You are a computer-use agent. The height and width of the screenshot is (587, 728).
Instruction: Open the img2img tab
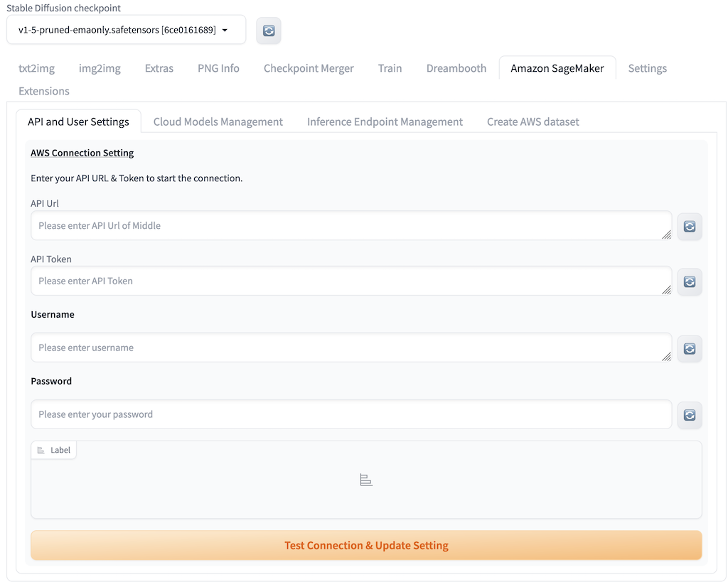click(x=100, y=68)
